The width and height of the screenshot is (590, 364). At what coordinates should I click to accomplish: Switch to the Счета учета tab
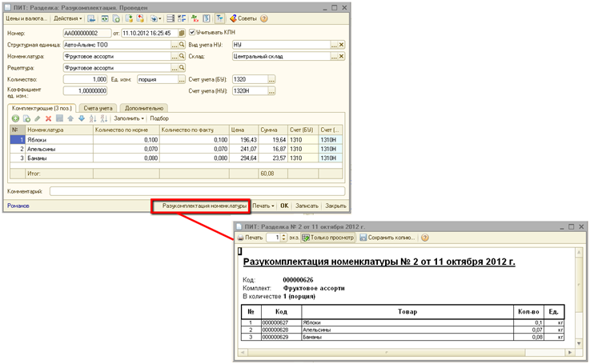(x=98, y=107)
